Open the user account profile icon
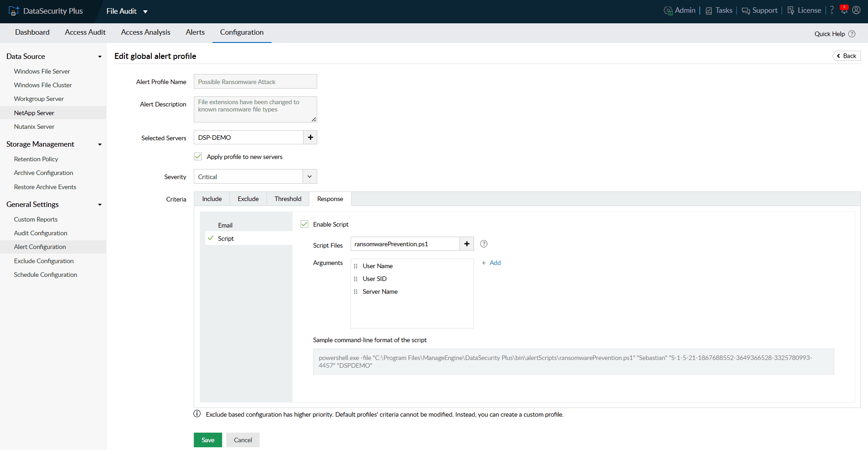This screenshot has width=868, height=450. (x=857, y=10)
